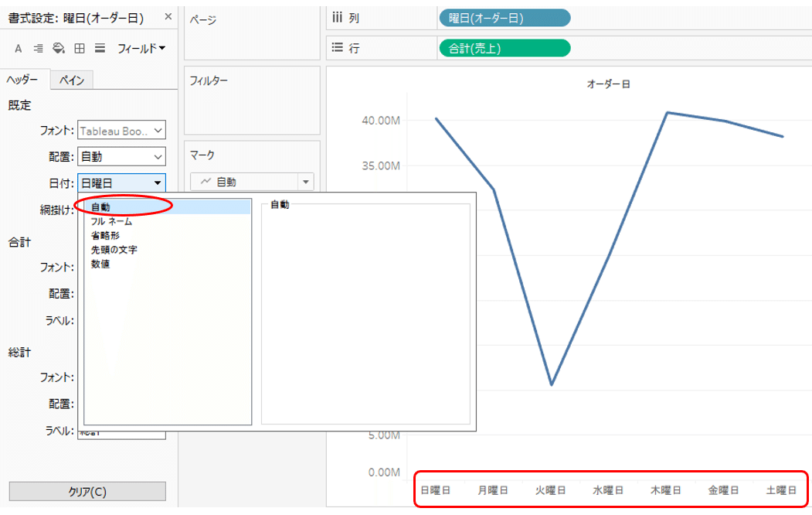Select 自動 in date format list
The image size is (812, 515).
pos(168,207)
